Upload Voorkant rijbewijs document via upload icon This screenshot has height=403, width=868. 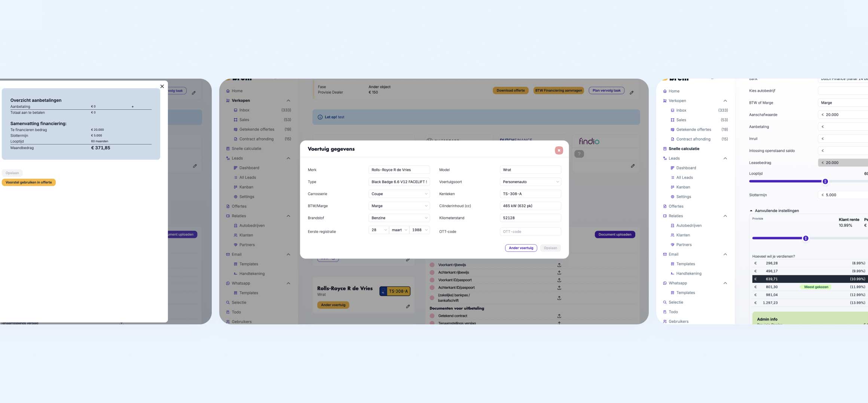[x=559, y=265]
